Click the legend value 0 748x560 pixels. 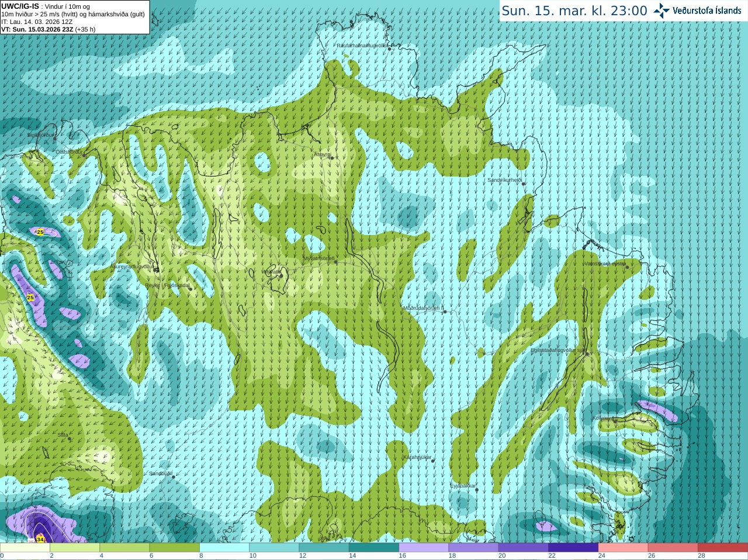[x=2, y=556]
